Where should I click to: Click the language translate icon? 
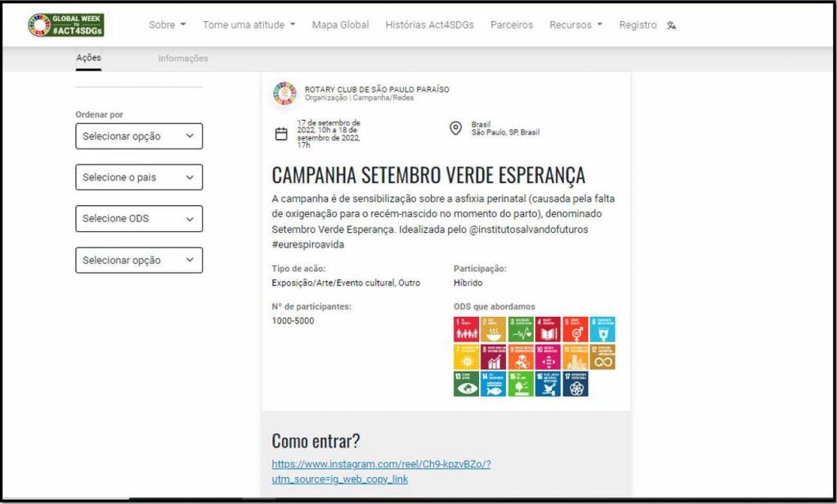[x=671, y=25]
